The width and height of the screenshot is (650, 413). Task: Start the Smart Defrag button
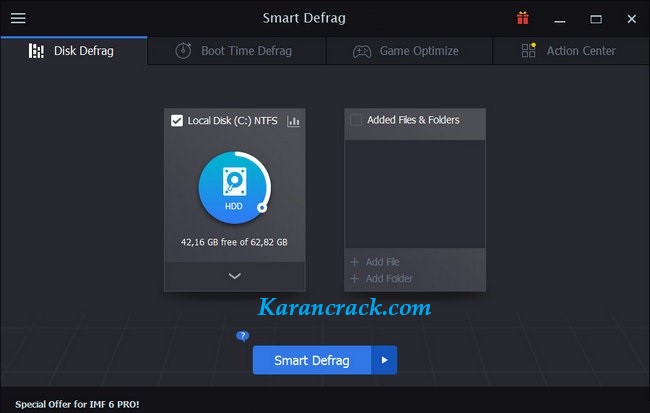coord(312,360)
